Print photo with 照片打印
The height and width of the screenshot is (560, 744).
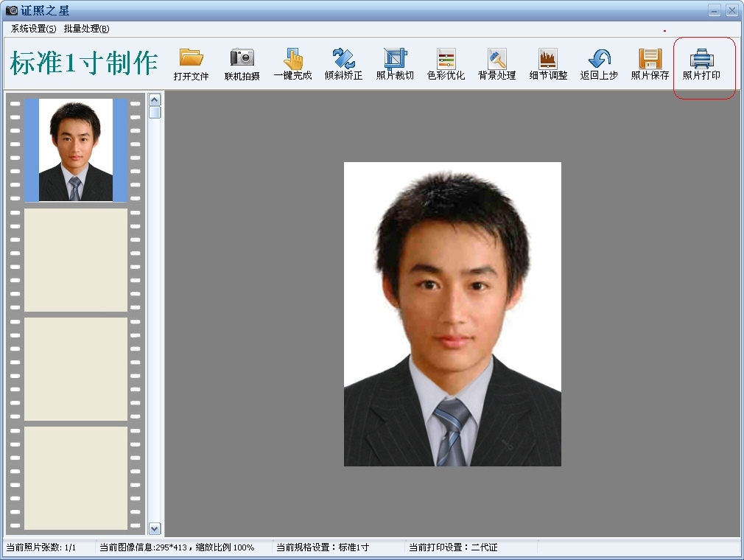(x=701, y=64)
